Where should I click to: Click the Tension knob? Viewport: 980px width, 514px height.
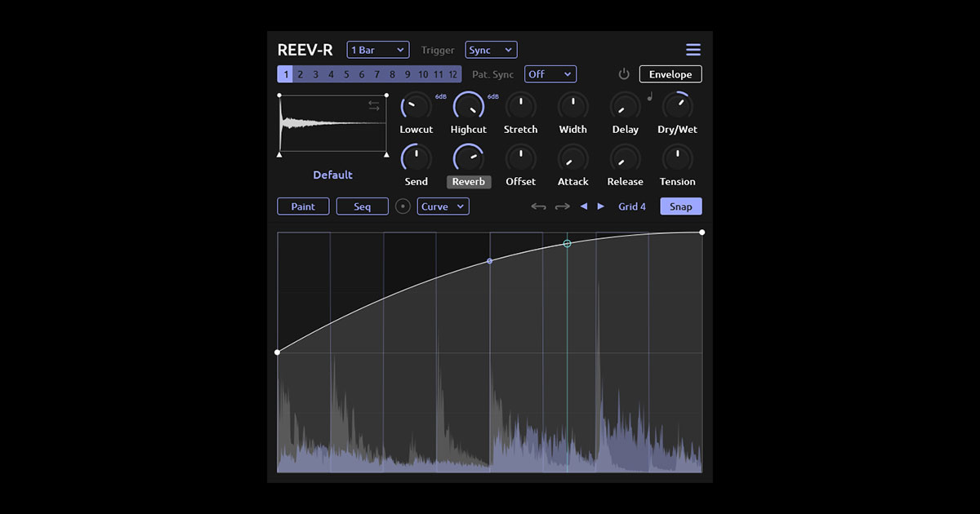tap(678, 158)
